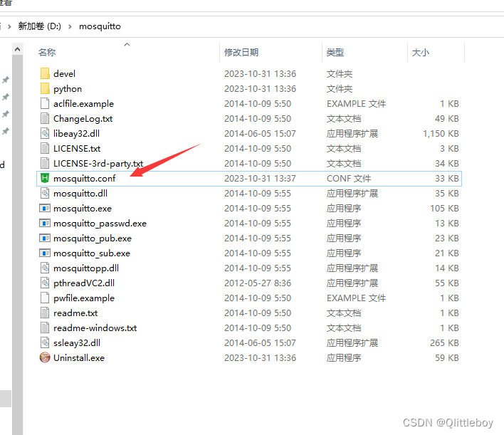Click the 49 KB size of ChangeLog.txt
504x435 pixels.
(x=447, y=119)
